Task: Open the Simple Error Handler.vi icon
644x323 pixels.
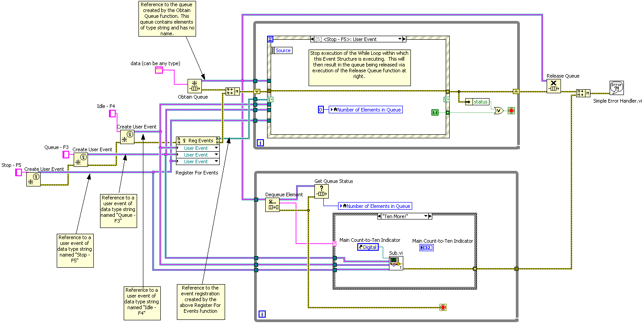Action: (617, 89)
